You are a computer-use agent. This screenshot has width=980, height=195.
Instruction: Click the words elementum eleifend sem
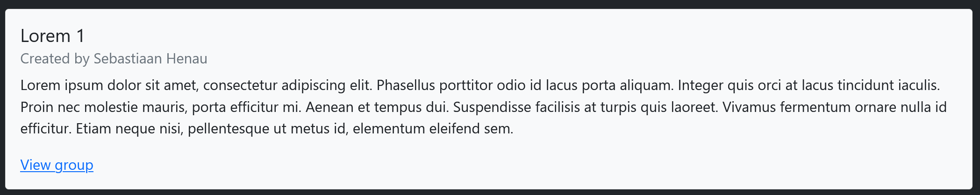pyautogui.click(x=433, y=129)
